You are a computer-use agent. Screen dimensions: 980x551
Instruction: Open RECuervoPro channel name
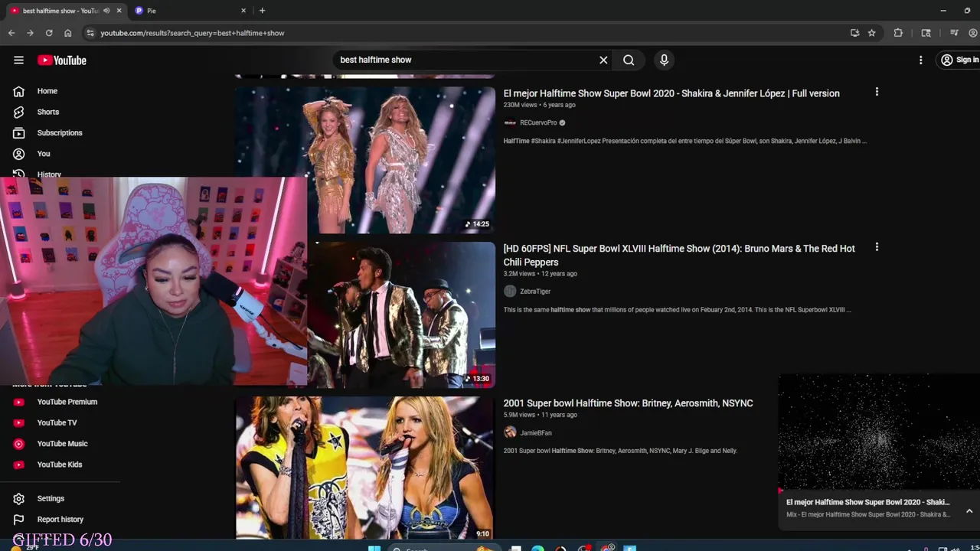pyautogui.click(x=538, y=122)
